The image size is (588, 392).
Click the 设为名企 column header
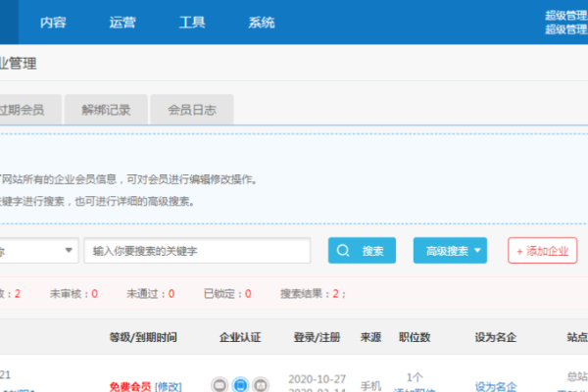point(495,337)
